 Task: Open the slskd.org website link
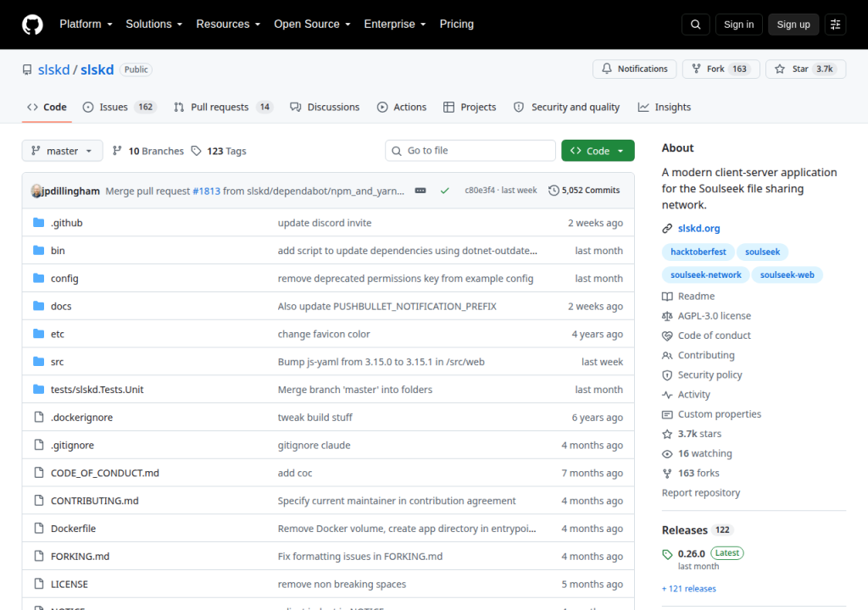pos(698,228)
